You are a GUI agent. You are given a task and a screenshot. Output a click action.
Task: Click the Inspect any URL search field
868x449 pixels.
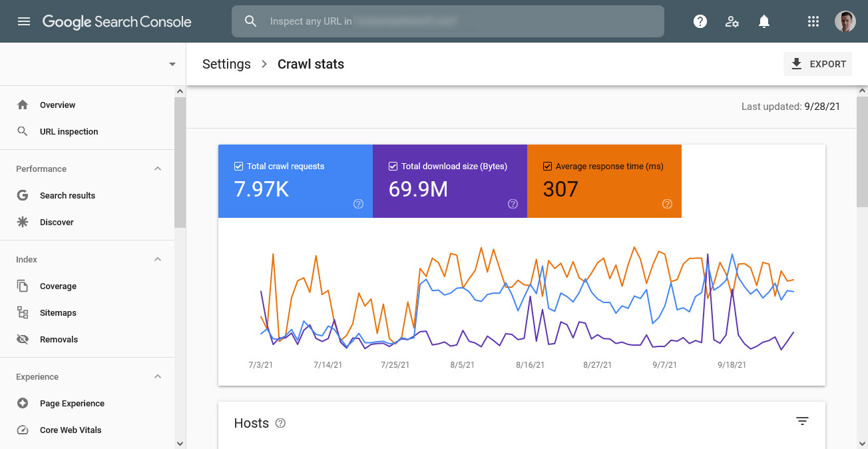(447, 21)
